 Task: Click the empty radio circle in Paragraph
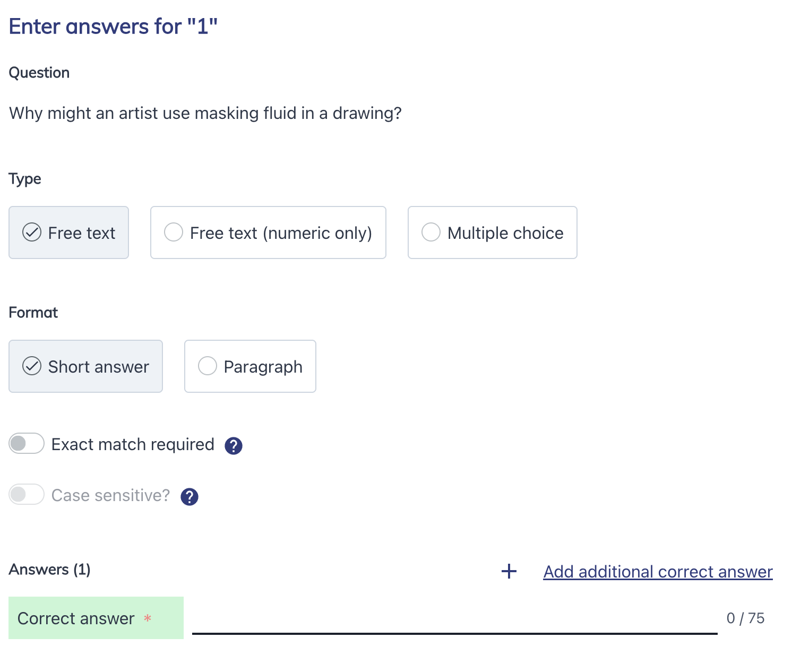pyautogui.click(x=207, y=366)
